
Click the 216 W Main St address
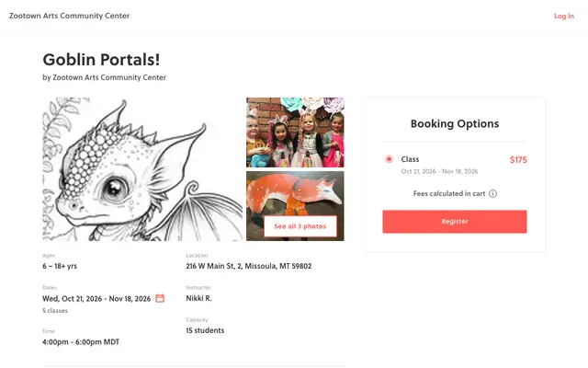pyautogui.click(x=249, y=266)
